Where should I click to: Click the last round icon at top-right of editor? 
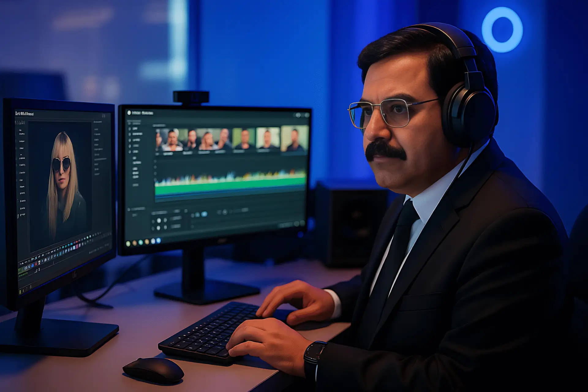pos(307,115)
